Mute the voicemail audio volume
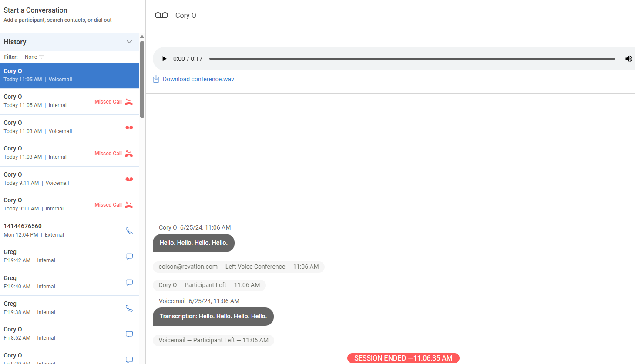 pyautogui.click(x=628, y=59)
